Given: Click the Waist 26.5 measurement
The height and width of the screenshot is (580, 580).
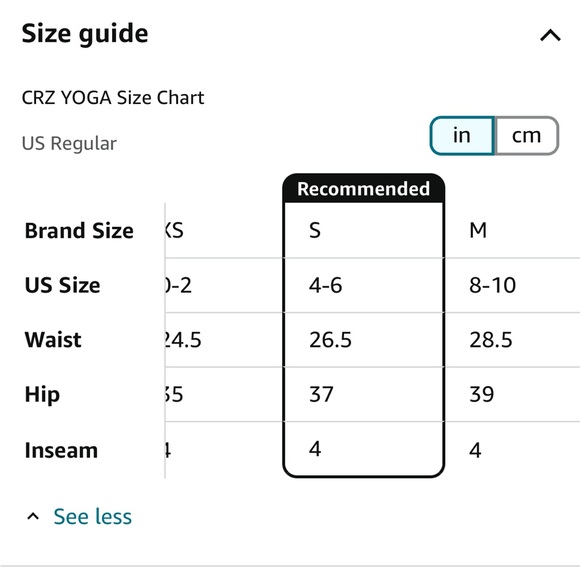Looking at the screenshot, I should (x=330, y=340).
